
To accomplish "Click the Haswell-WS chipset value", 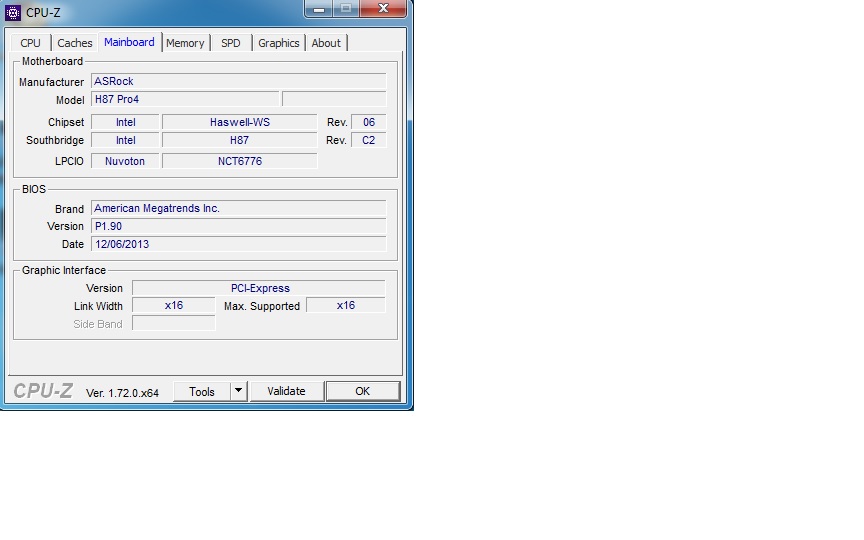I will [240, 122].
